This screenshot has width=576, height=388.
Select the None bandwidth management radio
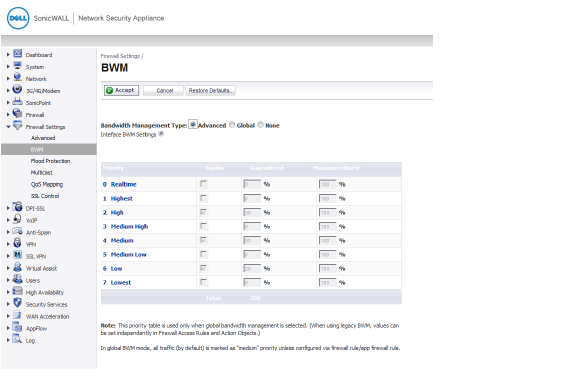tap(260, 125)
